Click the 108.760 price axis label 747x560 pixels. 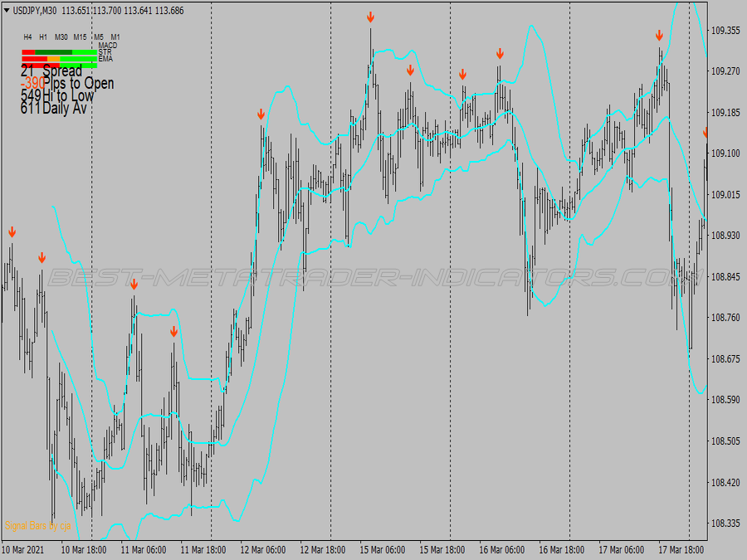tap(725, 318)
